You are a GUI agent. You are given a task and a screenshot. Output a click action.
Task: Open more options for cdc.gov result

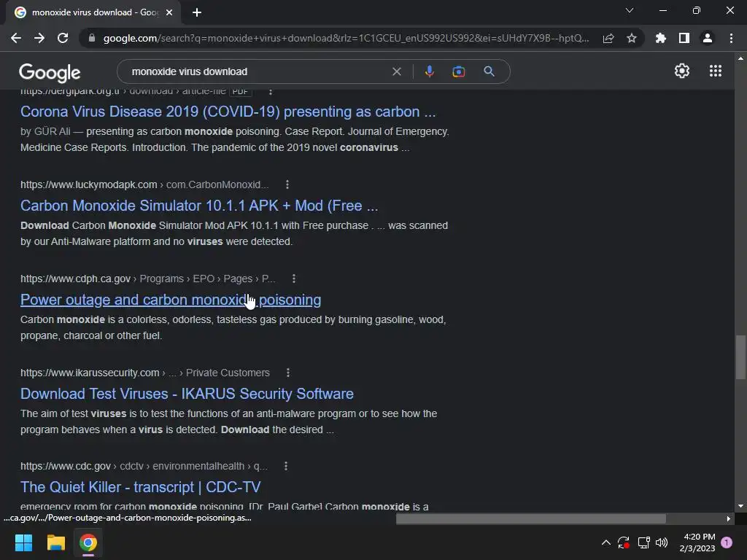[x=285, y=466]
